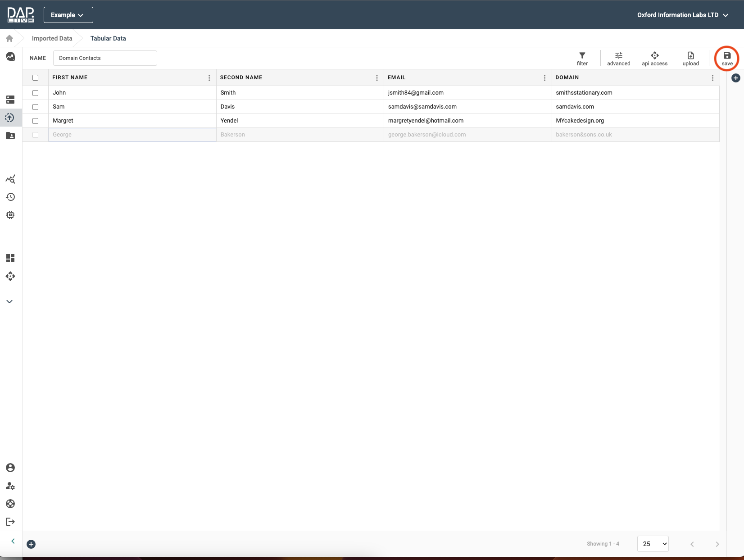The width and height of the screenshot is (744, 560).
Task: Click the home icon in breadcrumb
Action: pyautogui.click(x=9, y=38)
